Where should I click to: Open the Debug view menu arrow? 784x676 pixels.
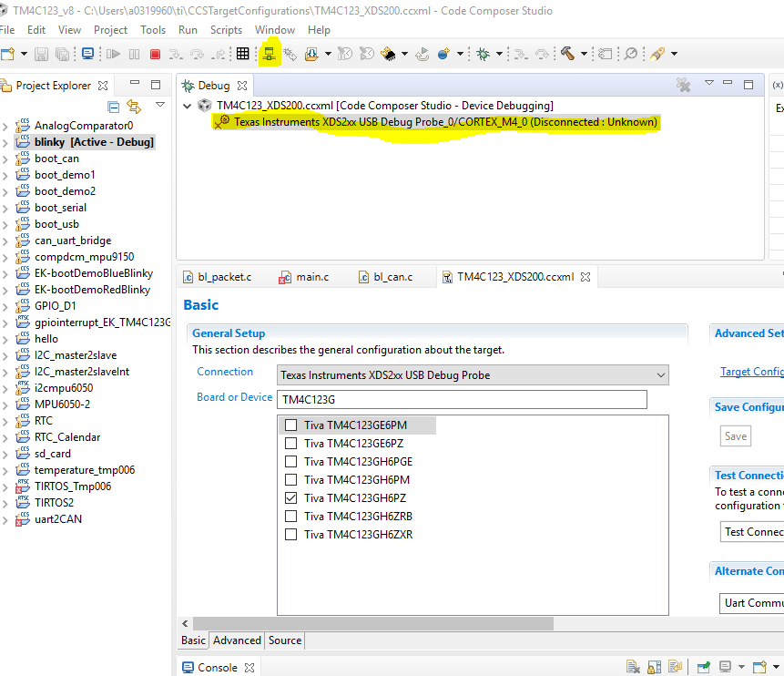[709, 83]
